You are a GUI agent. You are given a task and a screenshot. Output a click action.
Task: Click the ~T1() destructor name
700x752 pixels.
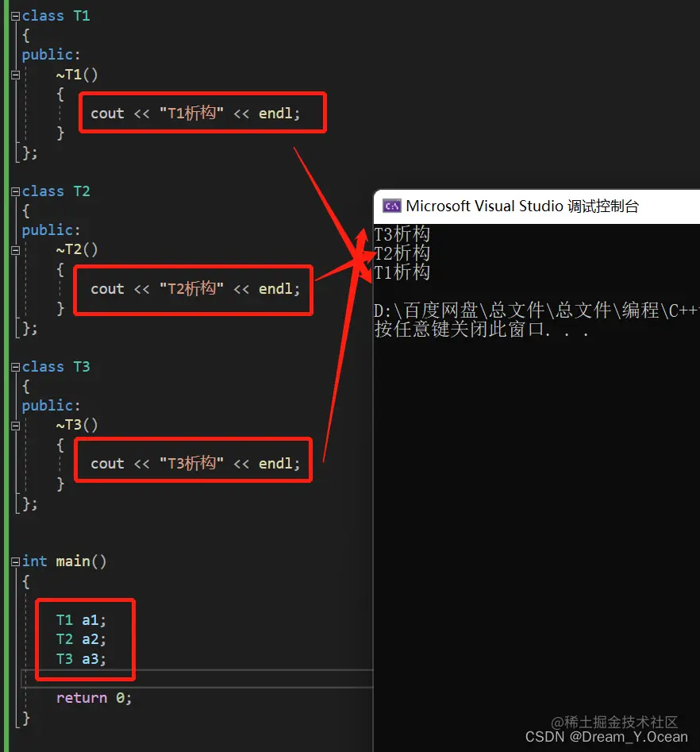pyautogui.click(x=77, y=75)
